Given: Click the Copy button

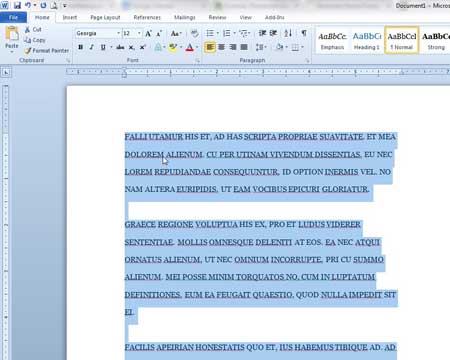Looking at the screenshot, I should pos(34,40).
